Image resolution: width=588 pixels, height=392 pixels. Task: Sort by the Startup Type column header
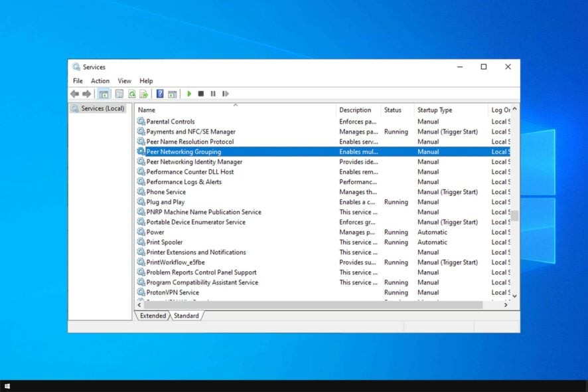pos(451,110)
